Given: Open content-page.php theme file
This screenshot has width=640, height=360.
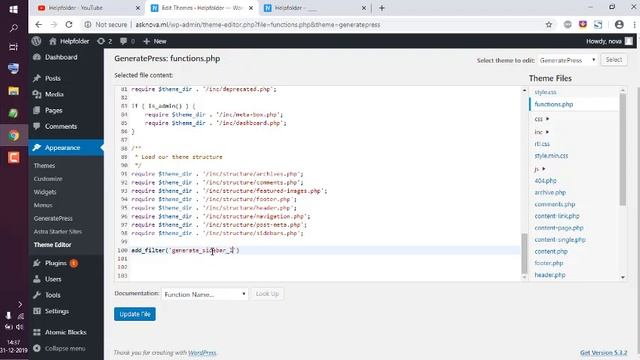Looking at the screenshot, I should click(x=559, y=228).
